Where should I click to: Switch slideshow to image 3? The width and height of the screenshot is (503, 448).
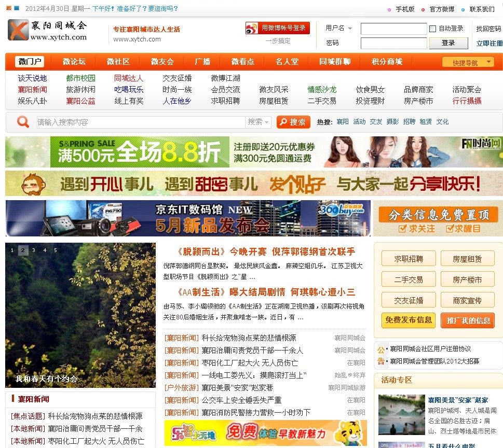point(34,250)
